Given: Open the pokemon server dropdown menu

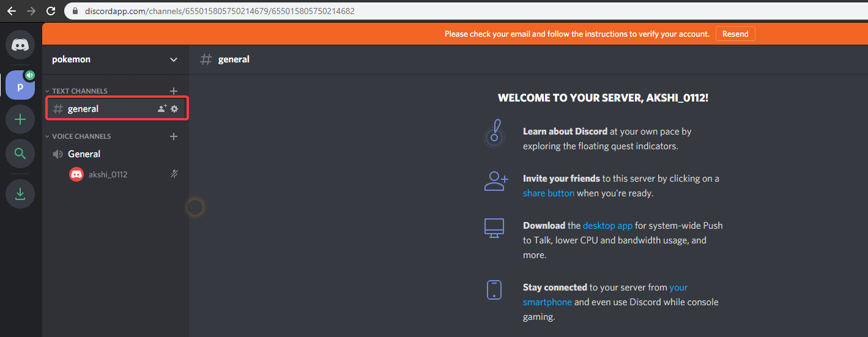Looking at the screenshot, I should point(174,59).
